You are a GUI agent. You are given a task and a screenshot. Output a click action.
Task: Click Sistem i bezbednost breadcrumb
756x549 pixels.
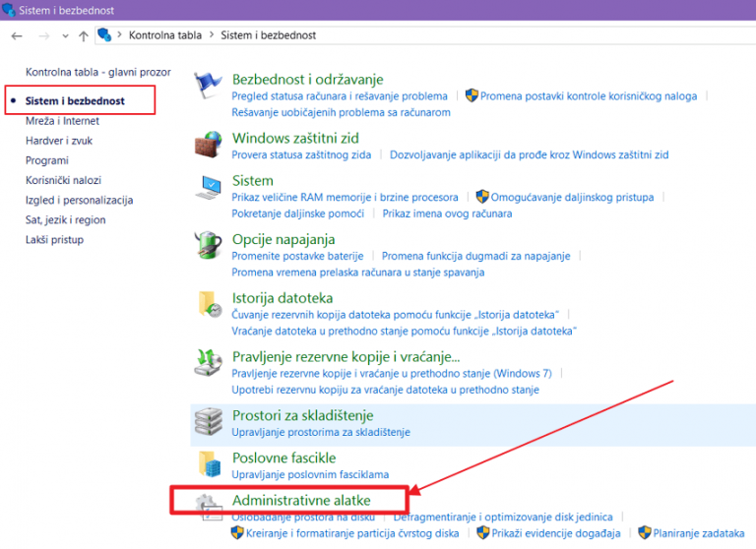268,35
